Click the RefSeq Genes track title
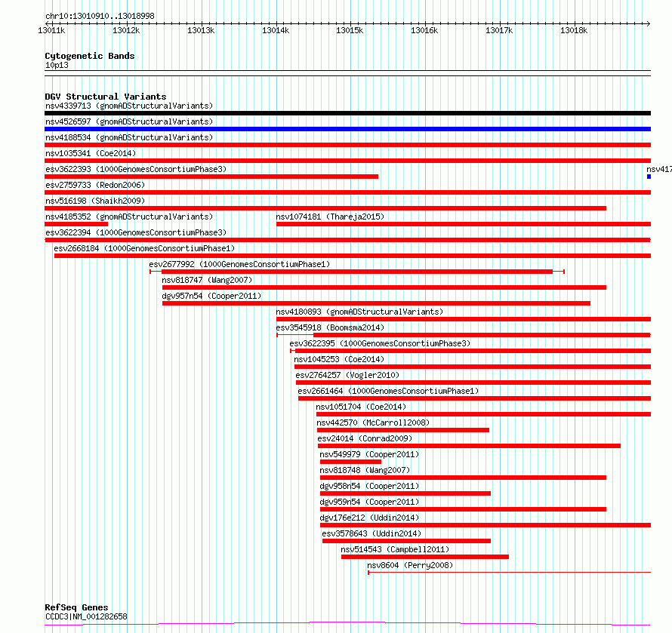This screenshot has height=633, width=672. click(x=76, y=608)
